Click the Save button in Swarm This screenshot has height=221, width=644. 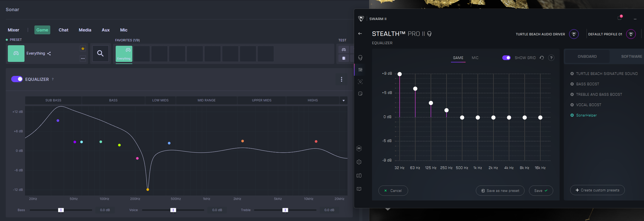click(x=541, y=191)
